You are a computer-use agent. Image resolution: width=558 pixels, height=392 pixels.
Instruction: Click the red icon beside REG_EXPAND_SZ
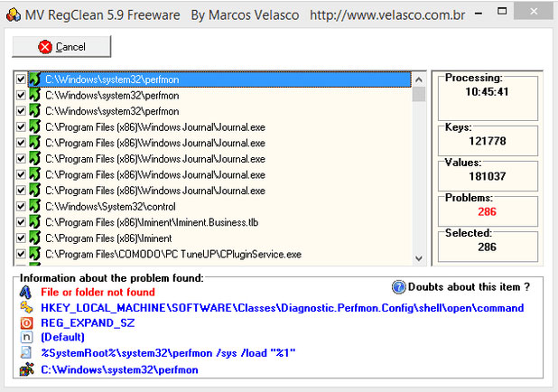pyautogui.click(x=26, y=322)
